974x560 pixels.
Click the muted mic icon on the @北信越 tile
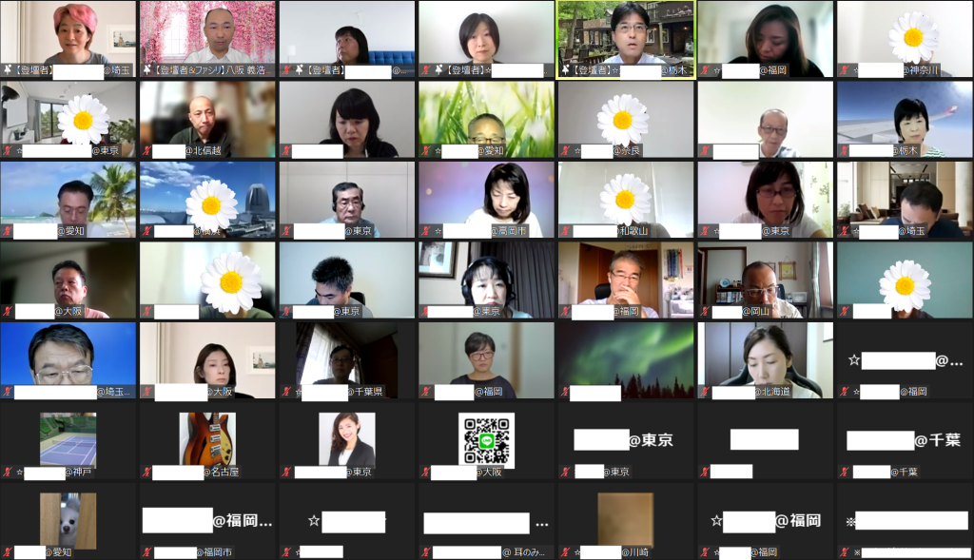pos(147,150)
